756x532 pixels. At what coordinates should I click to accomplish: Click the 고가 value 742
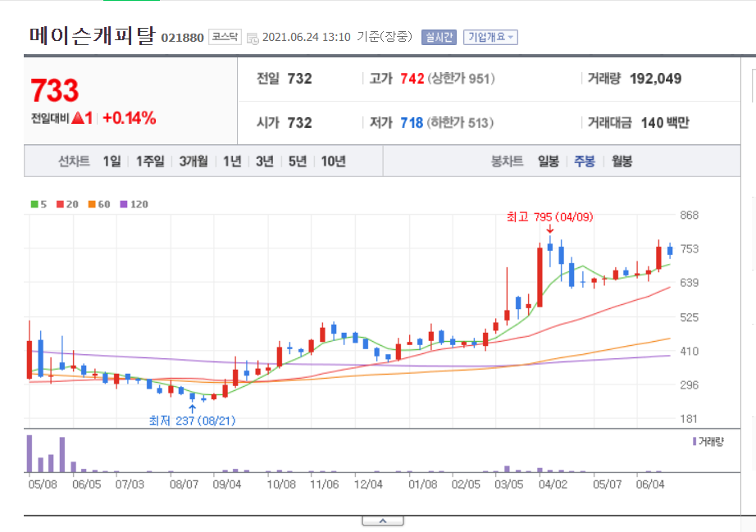(x=412, y=79)
